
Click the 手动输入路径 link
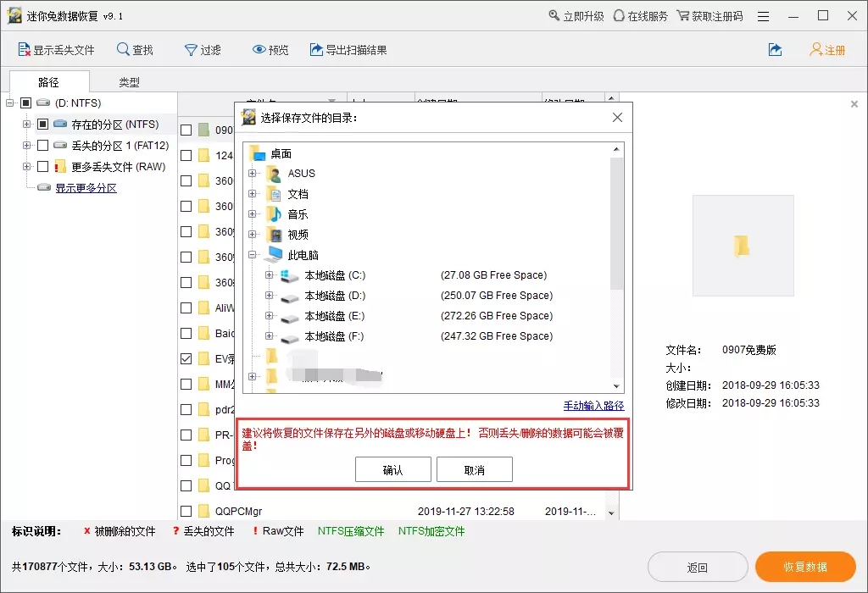pos(593,406)
